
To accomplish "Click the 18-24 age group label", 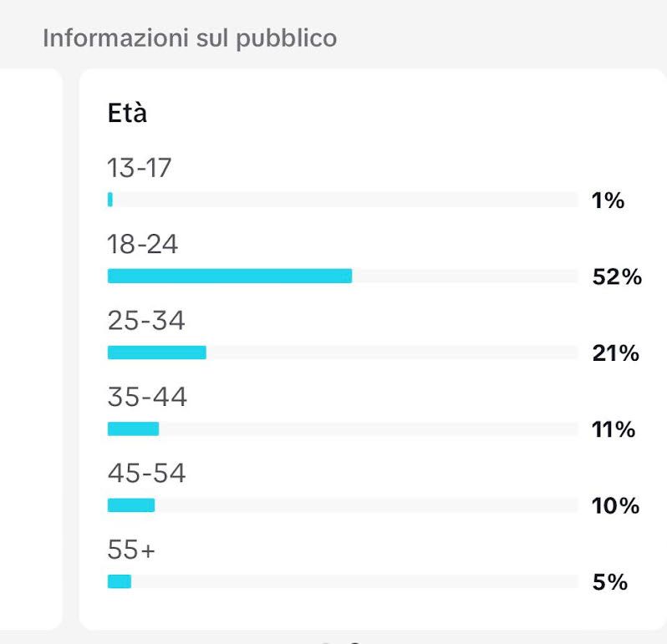I will (142, 245).
